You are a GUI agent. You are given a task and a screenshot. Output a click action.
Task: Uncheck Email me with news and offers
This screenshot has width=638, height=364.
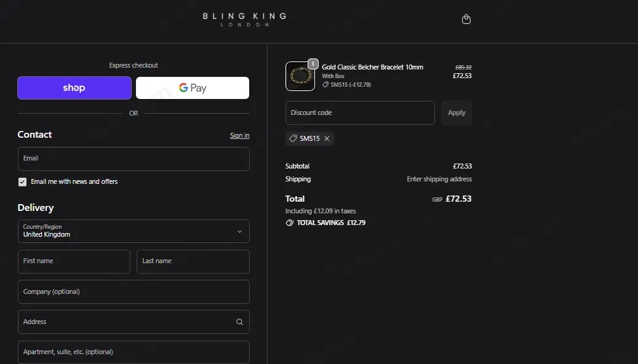22,182
